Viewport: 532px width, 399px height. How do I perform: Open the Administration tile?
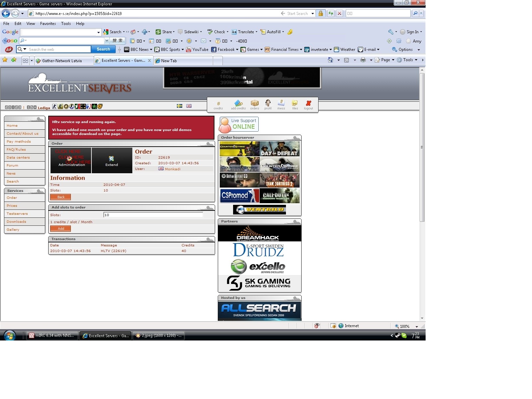click(x=71, y=160)
